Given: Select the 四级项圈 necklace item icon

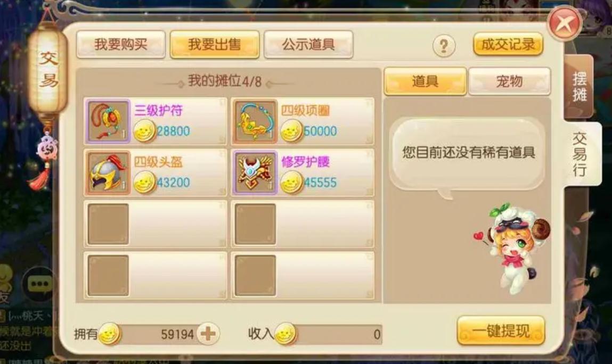Looking at the screenshot, I should click(255, 121).
